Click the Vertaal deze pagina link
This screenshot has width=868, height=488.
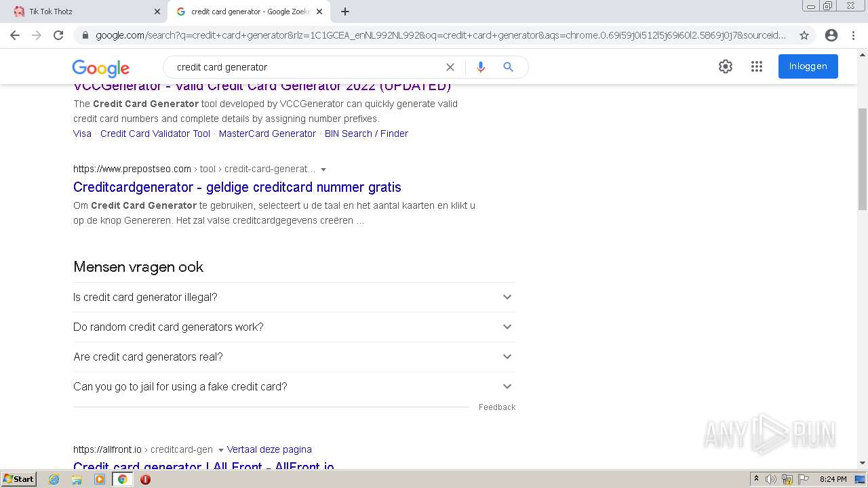(x=269, y=449)
